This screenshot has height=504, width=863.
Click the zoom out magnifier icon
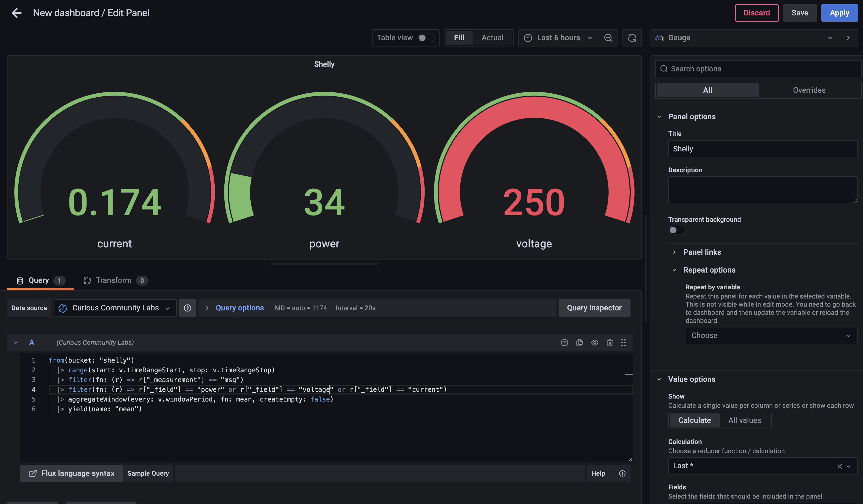(x=609, y=38)
